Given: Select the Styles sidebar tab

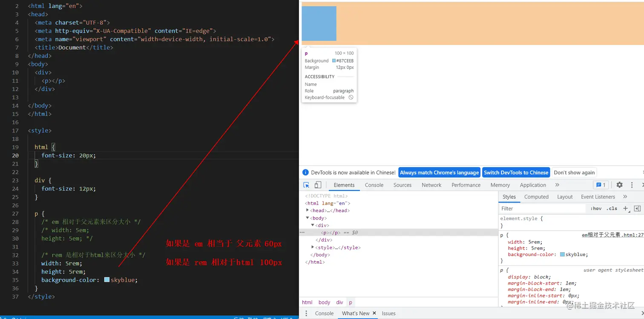Looking at the screenshot, I should [x=509, y=197].
